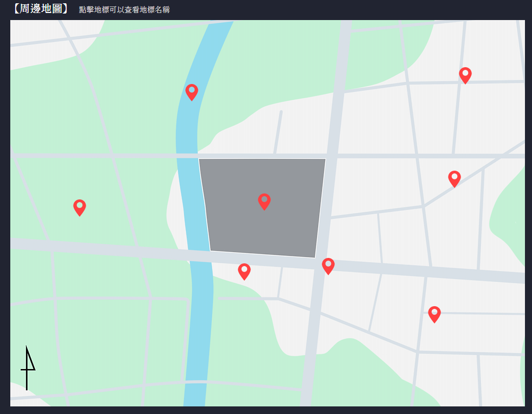Click the pin at the main road intersection

(328, 266)
